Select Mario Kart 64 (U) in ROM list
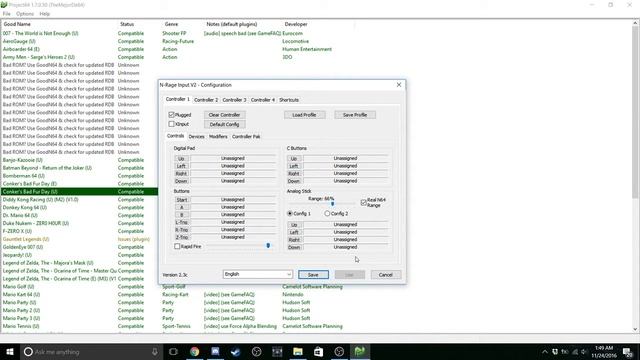Screen dimensions: 640x360 [x=21, y=294]
